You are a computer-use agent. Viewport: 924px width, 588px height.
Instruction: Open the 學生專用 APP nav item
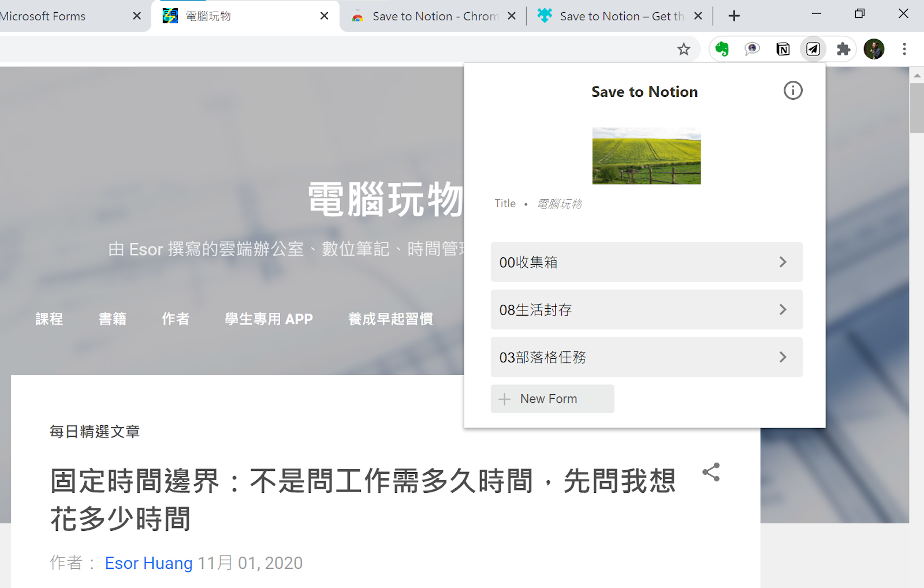pyautogui.click(x=269, y=319)
